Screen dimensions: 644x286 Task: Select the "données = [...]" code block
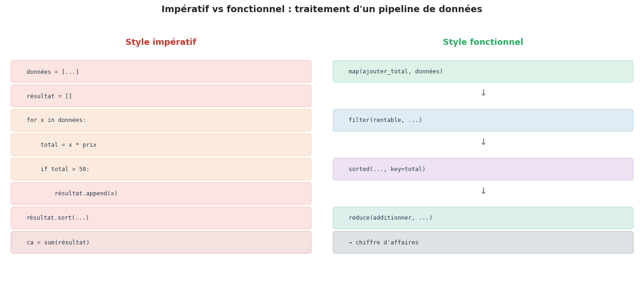[161, 71]
